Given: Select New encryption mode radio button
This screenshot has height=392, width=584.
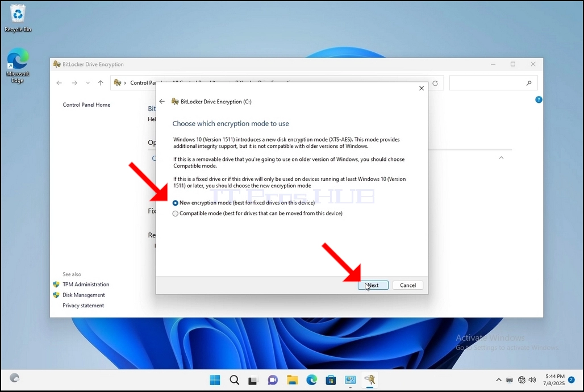Looking at the screenshot, I should [176, 203].
